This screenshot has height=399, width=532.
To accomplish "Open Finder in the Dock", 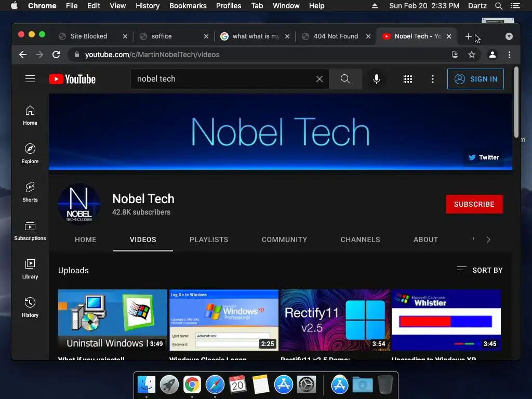I will [146, 385].
